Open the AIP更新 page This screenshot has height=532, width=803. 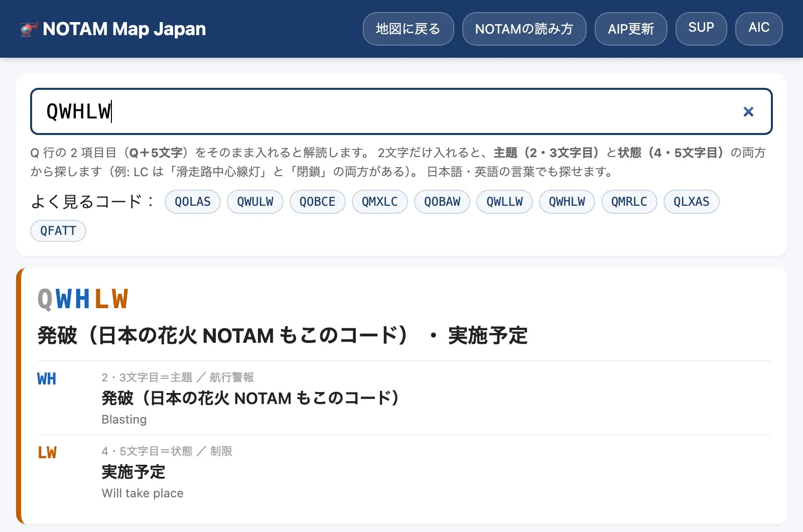pyautogui.click(x=631, y=29)
